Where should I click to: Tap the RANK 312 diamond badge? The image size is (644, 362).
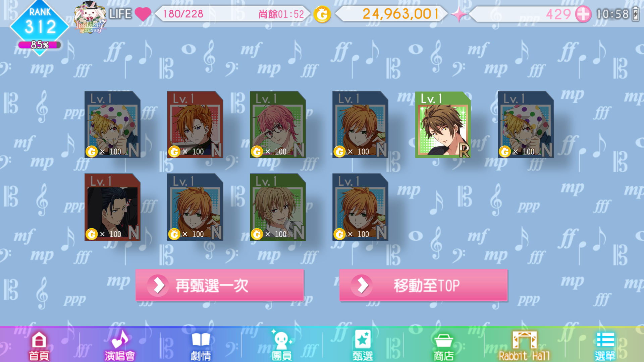click(x=40, y=23)
